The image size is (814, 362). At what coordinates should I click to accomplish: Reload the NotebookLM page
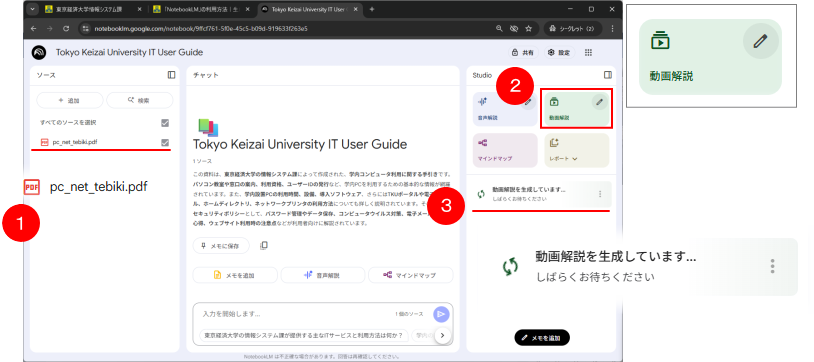click(x=66, y=29)
